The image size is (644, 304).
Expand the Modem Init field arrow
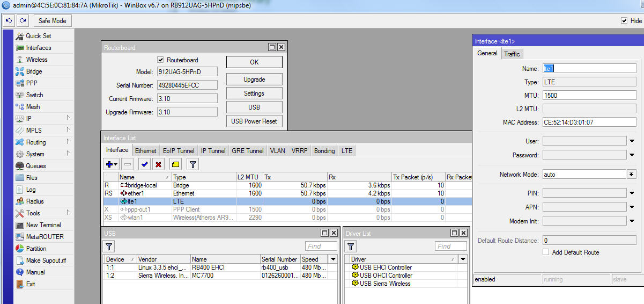(631, 220)
